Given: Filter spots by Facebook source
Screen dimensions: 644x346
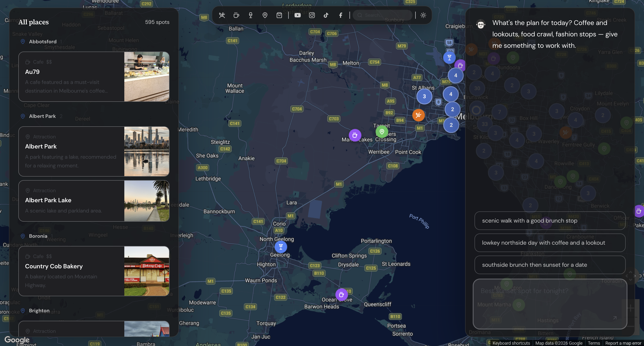Looking at the screenshot, I should coord(341,15).
